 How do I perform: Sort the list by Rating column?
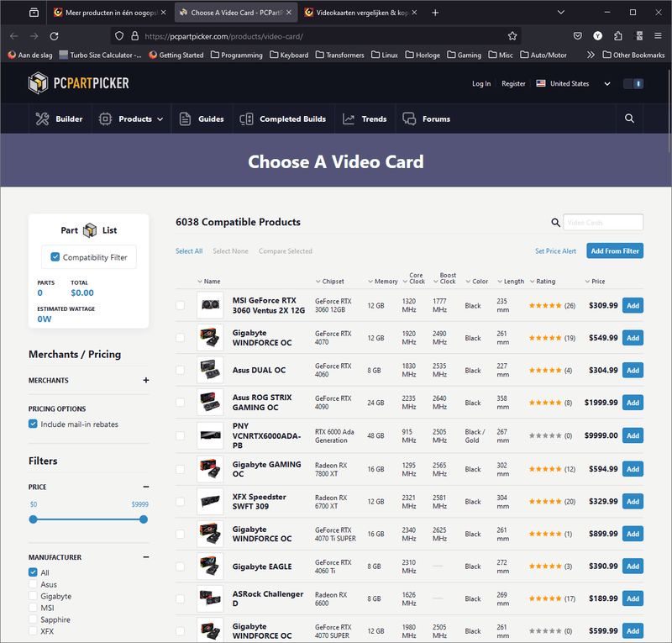(x=543, y=282)
